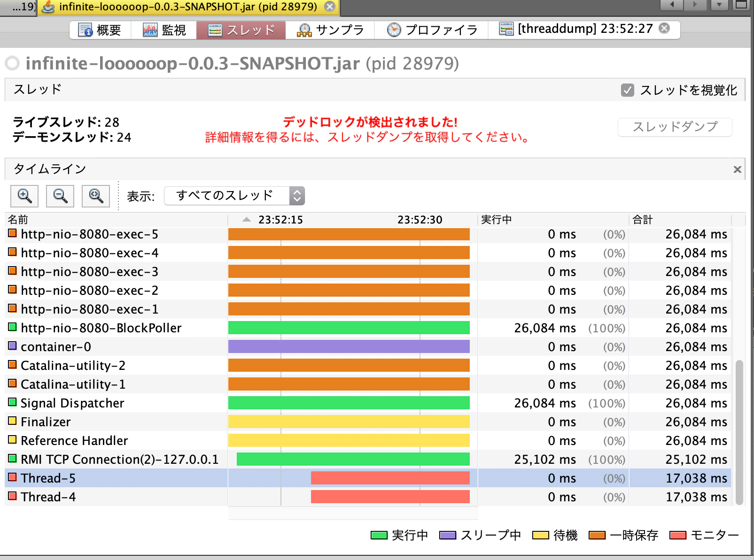Image resolution: width=754 pixels, height=560 pixels.
Task: Select the Thread-4 row
Action: (x=368, y=497)
